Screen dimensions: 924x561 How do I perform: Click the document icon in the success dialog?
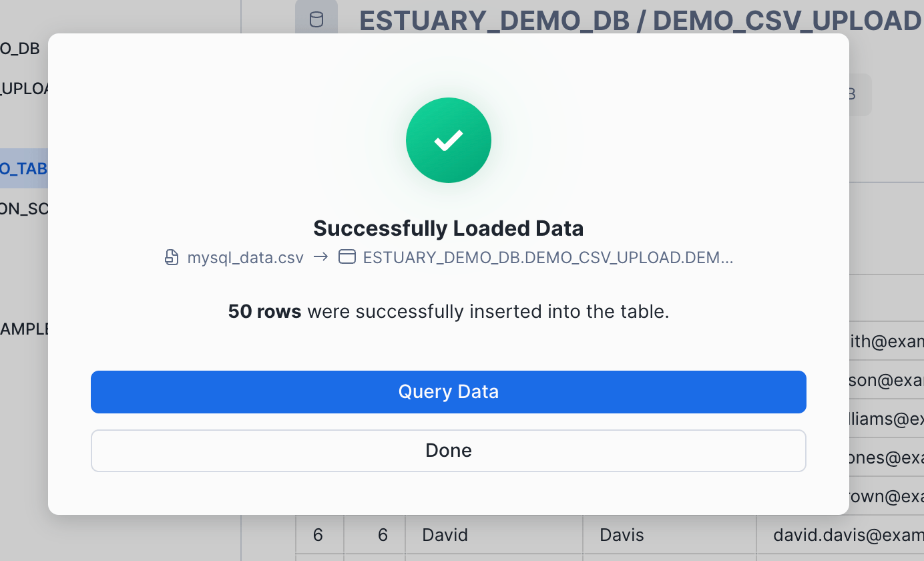pos(172,256)
